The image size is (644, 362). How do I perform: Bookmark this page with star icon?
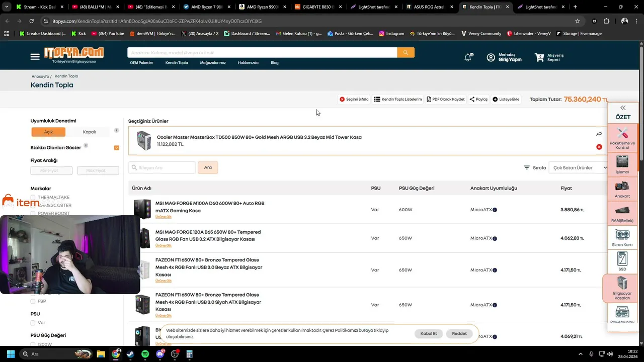(578, 21)
